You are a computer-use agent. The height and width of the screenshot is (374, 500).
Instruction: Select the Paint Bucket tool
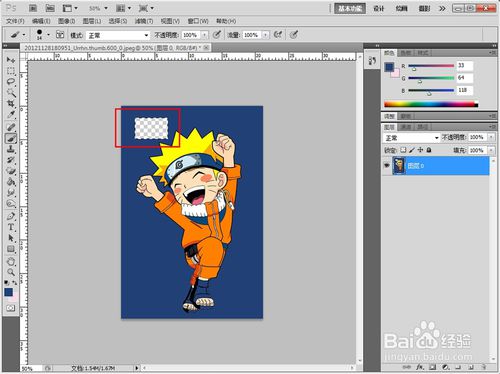pyautogui.click(x=11, y=182)
